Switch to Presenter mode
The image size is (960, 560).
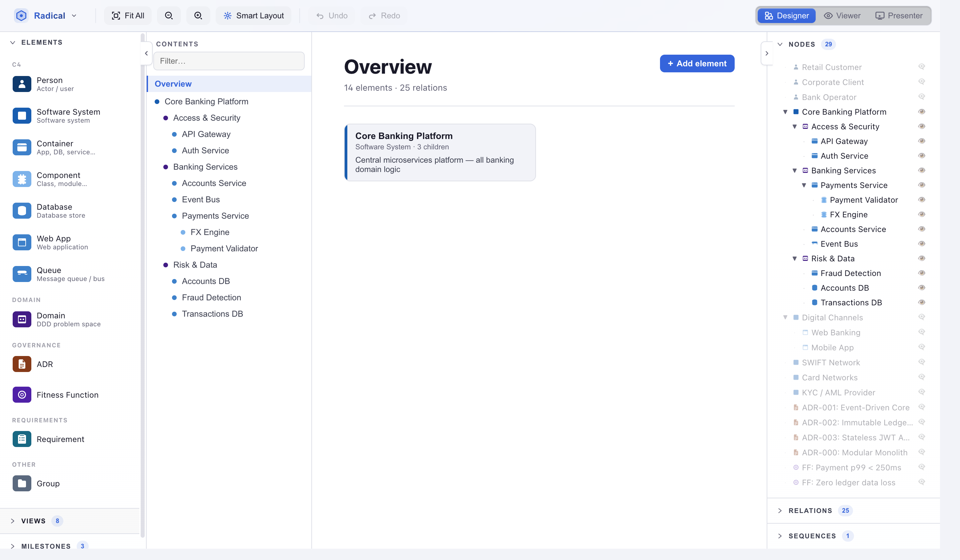(899, 16)
